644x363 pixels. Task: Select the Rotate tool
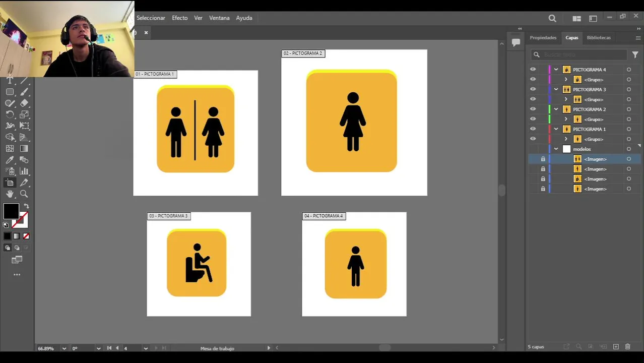[10, 114]
